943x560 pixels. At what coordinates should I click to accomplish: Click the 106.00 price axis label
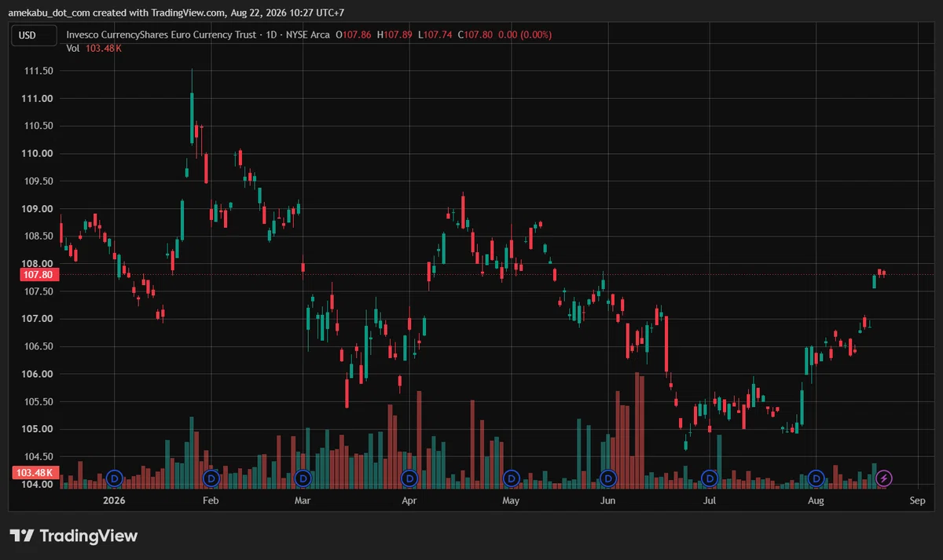(39, 374)
